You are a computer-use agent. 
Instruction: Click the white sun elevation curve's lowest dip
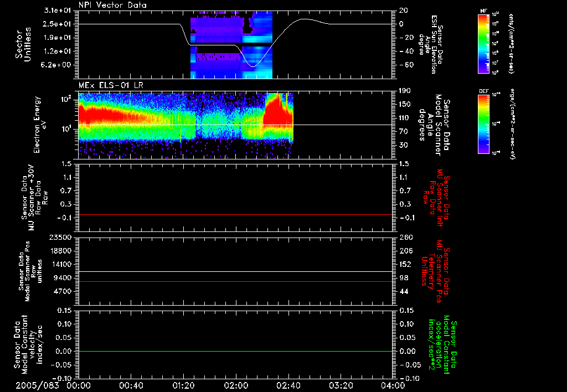(x=253, y=66)
